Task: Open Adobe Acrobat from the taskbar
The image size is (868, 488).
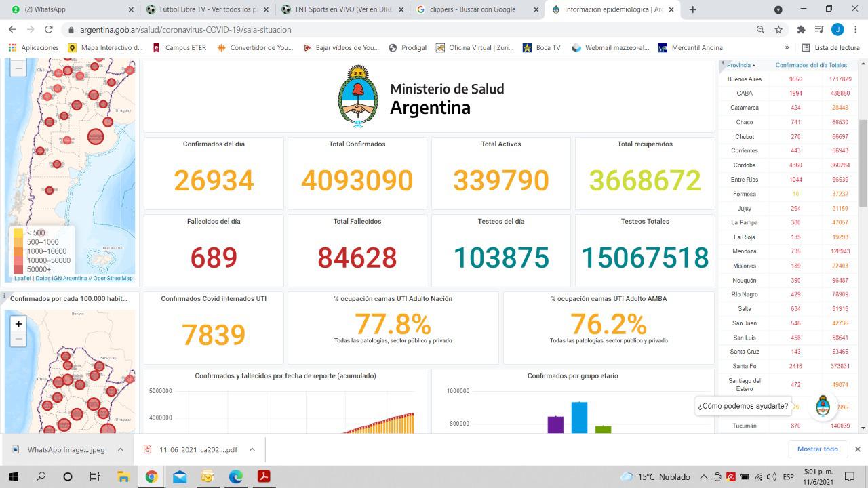Action: (x=264, y=476)
